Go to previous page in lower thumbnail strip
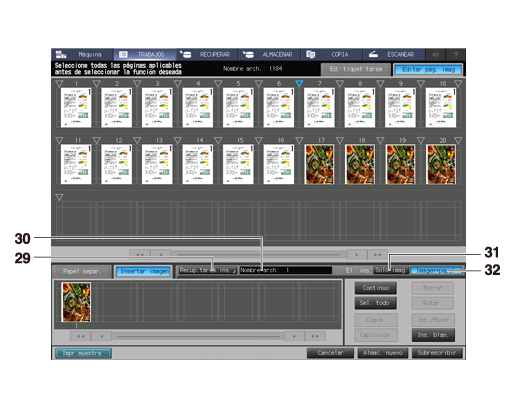Screen dimensions: 517x398 (x=101, y=336)
